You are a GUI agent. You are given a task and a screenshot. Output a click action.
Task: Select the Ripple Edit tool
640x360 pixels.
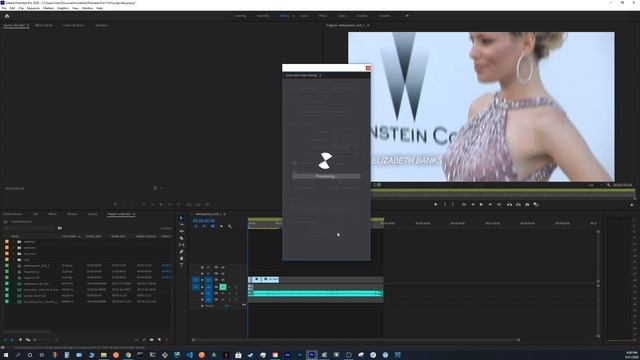click(182, 231)
